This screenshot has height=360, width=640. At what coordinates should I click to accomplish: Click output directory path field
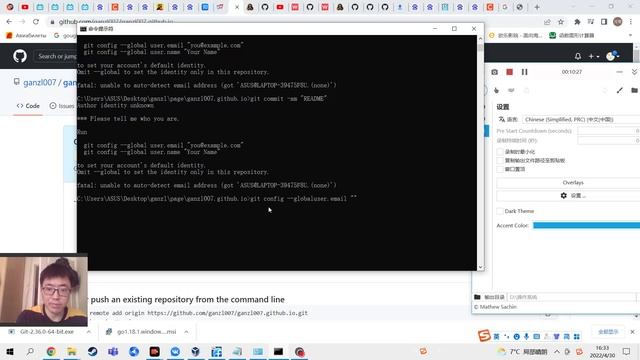coord(571,297)
